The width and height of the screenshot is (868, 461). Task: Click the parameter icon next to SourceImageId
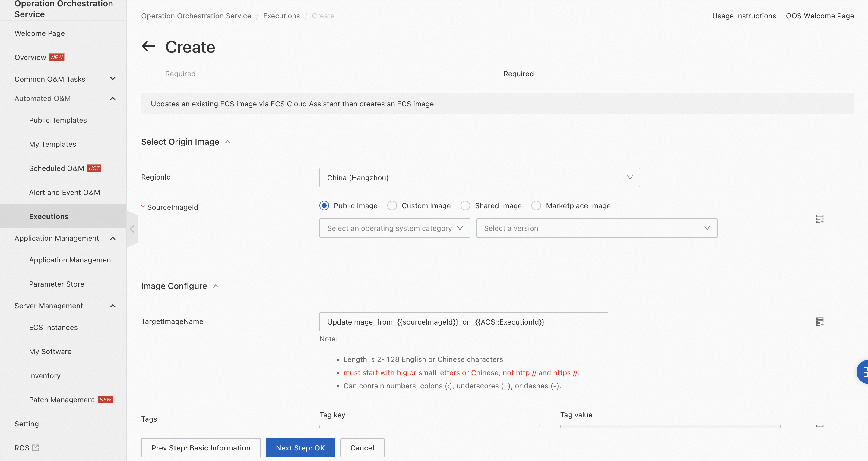point(819,219)
